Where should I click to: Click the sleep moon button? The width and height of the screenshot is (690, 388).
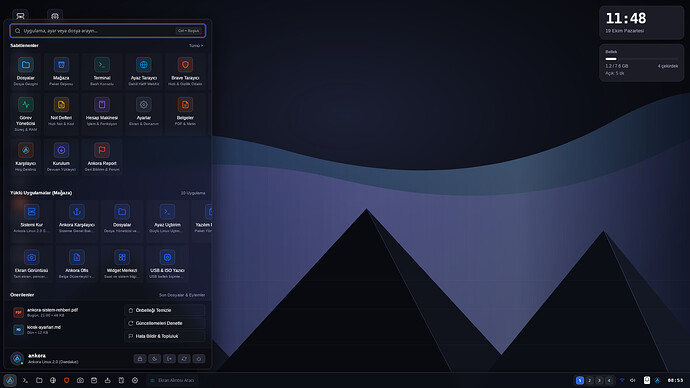coord(154,359)
